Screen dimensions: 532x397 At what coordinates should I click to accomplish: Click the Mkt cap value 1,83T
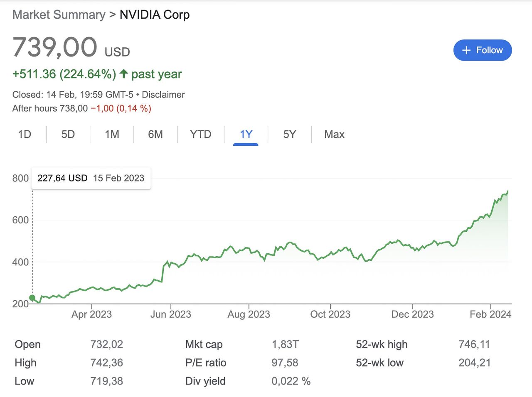(x=285, y=344)
